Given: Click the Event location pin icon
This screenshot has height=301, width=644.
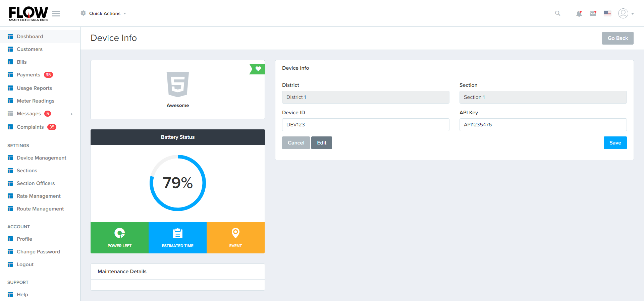Looking at the screenshot, I should pos(235,233).
